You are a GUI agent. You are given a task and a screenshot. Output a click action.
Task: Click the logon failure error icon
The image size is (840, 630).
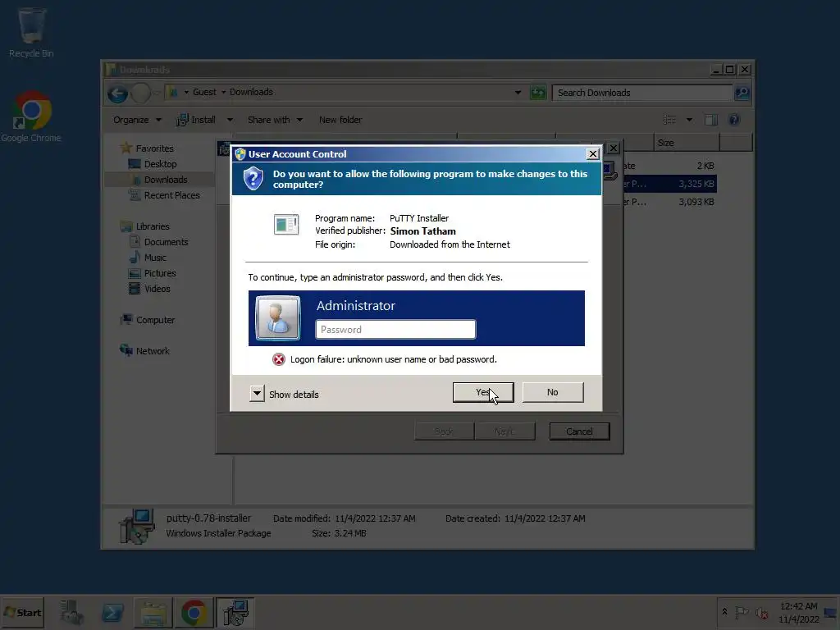click(279, 359)
